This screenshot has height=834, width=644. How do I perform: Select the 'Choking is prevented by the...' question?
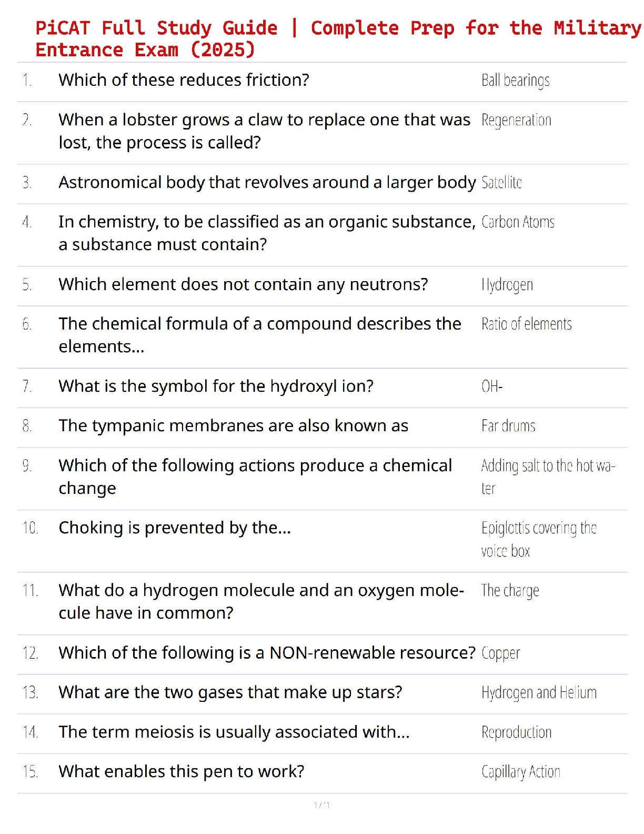(175, 528)
